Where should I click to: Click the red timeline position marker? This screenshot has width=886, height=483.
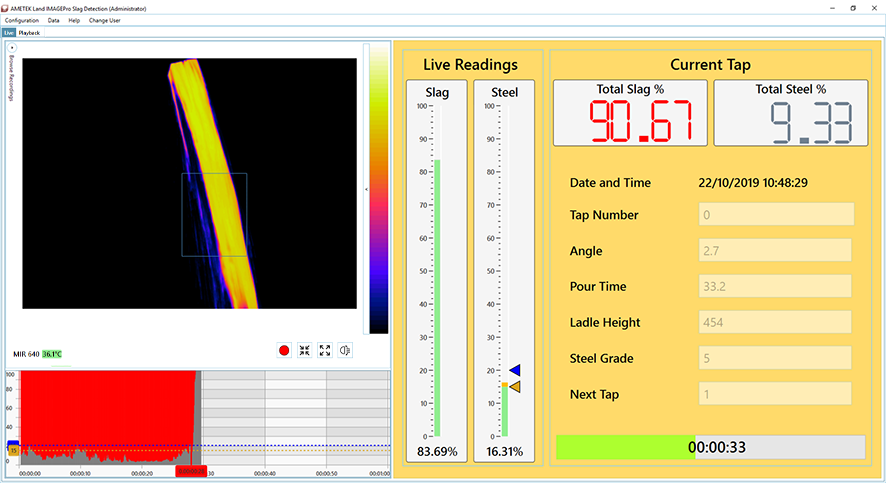pyautogui.click(x=190, y=471)
